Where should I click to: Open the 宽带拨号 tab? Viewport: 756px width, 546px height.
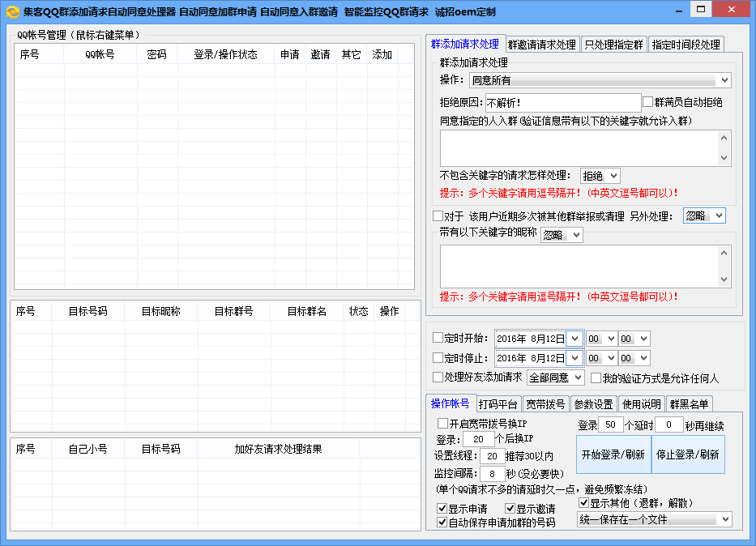point(545,404)
